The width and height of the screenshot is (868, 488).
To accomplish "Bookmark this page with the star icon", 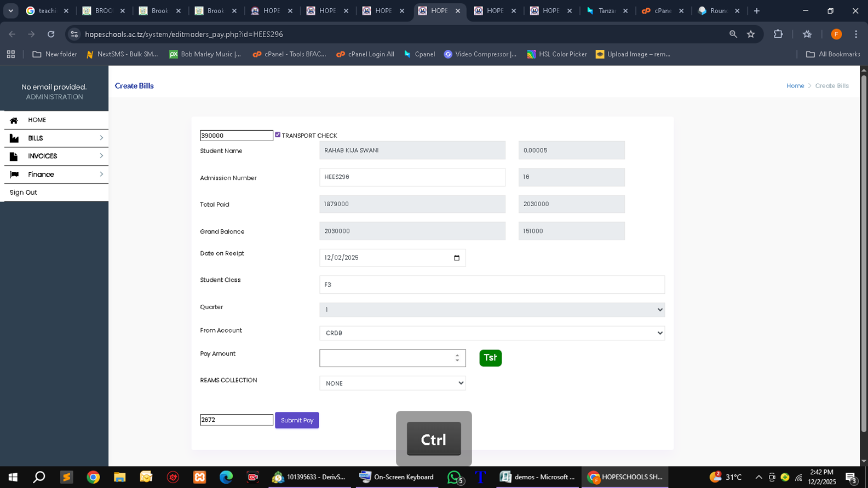I will pyautogui.click(x=751, y=34).
